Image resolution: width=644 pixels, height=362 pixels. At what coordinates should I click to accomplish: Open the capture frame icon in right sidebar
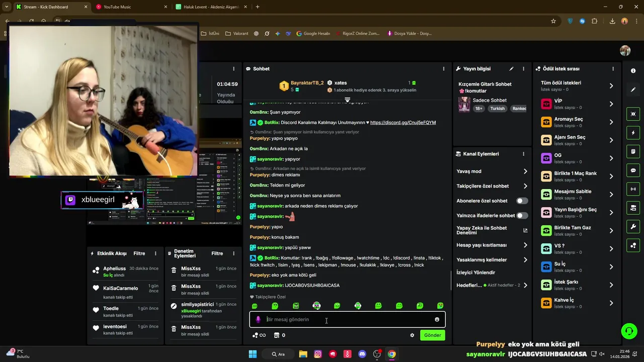633,114
